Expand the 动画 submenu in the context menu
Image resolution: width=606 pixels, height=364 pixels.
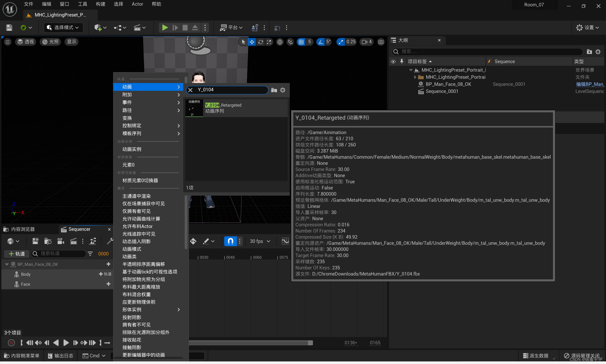point(148,87)
